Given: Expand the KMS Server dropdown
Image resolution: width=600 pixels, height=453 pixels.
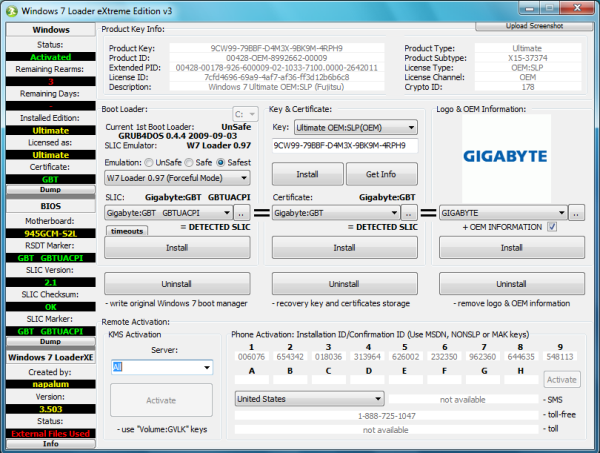Looking at the screenshot, I should pos(160,367).
